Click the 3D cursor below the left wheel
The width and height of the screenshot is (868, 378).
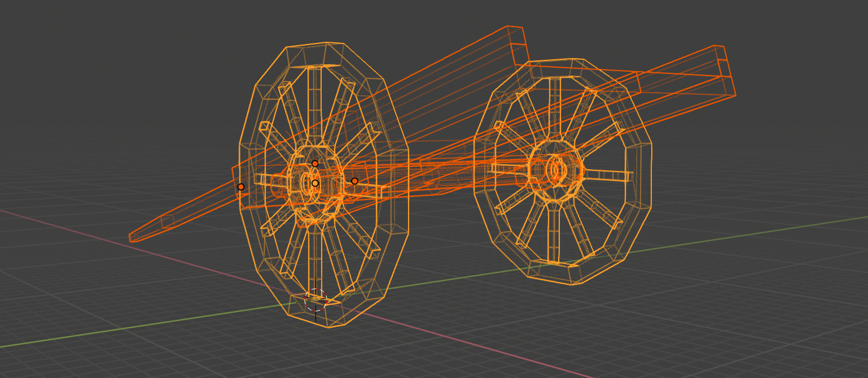[x=315, y=300]
